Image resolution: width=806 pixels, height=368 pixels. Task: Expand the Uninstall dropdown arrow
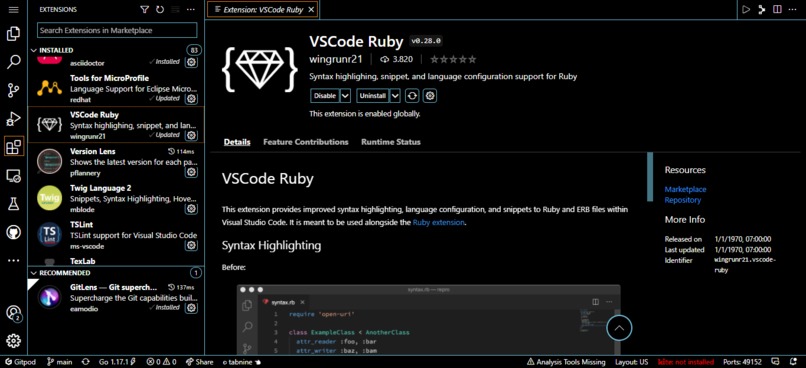pos(395,96)
